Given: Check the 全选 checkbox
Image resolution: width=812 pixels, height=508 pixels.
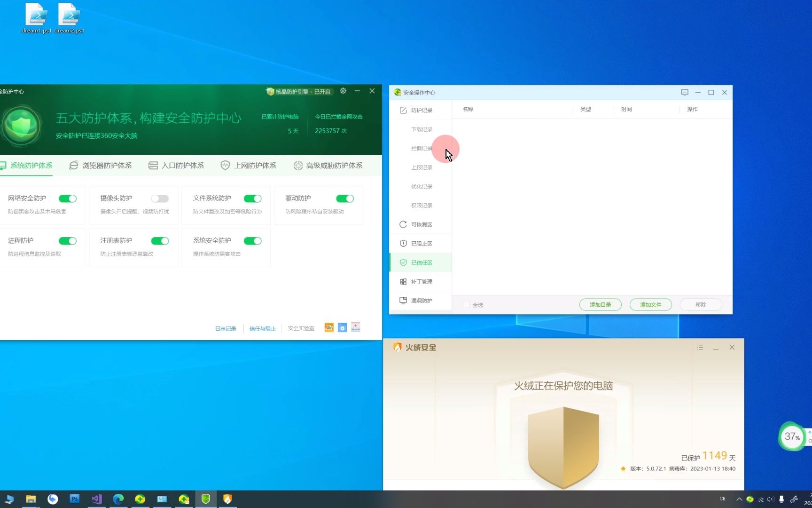Looking at the screenshot, I should 466,305.
